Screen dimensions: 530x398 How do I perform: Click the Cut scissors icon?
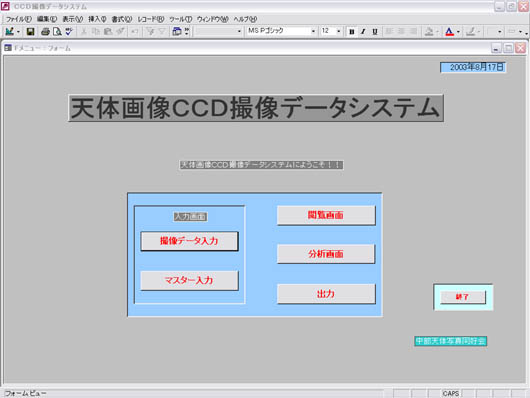point(84,31)
